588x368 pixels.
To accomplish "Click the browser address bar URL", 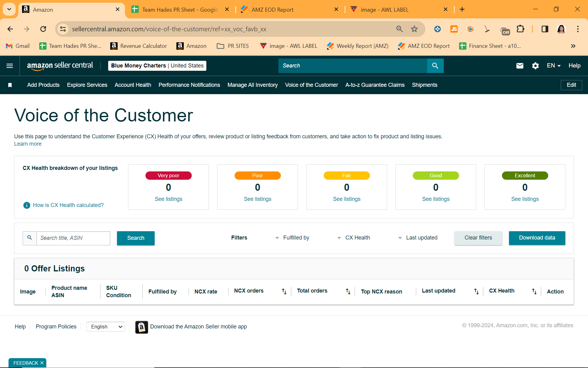I will [x=169, y=29].
